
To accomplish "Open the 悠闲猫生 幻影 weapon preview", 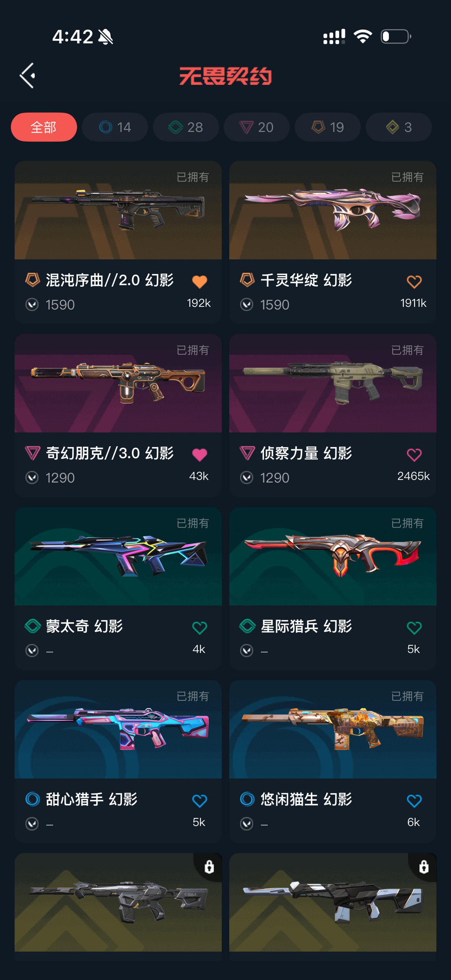I will [x=333, y=729].
